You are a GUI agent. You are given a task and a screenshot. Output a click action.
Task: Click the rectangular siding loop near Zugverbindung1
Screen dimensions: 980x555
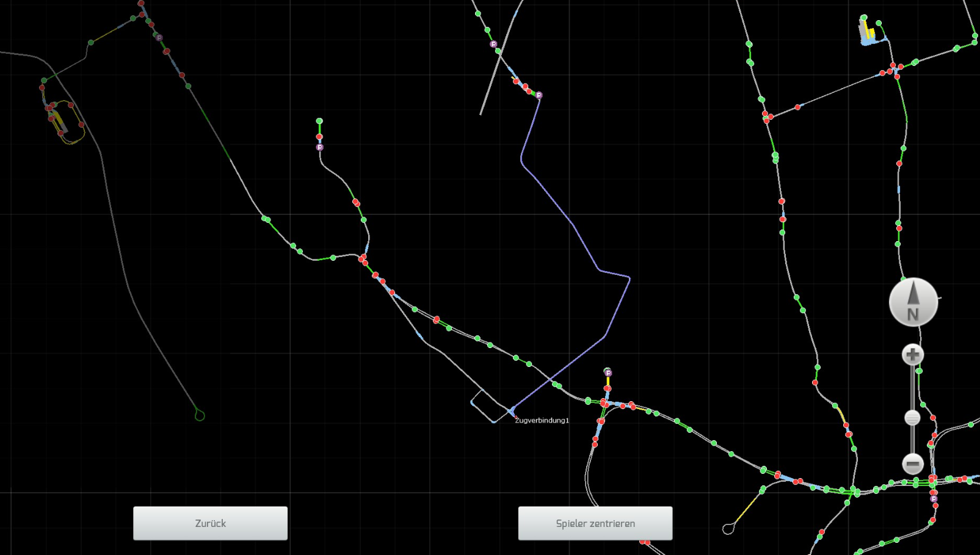491,406
